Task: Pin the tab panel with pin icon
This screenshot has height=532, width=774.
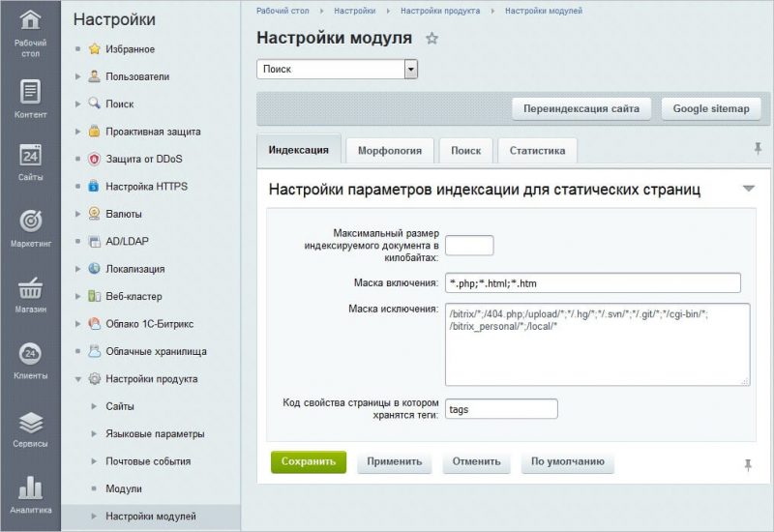Action: pos(758,149)
